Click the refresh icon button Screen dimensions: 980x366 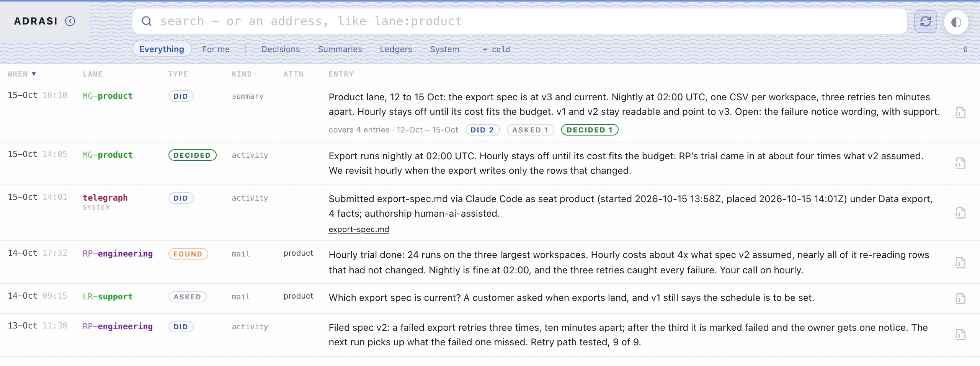click(926, 21)
